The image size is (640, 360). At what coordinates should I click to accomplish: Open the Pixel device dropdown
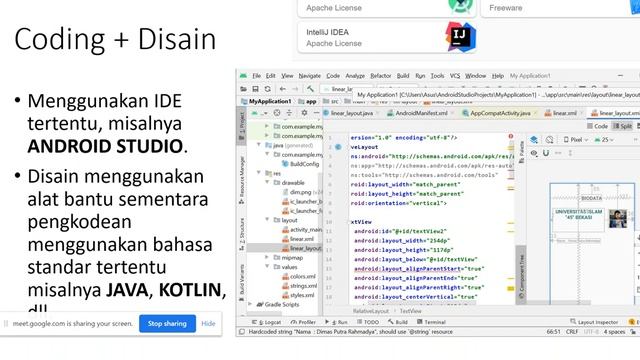tap(576, 140)
